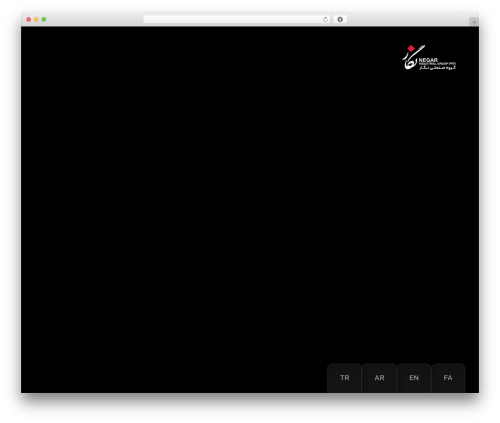This screenshot has height=423, width=500.
Task: Click the round extension icon beside address bar
Action: 340,20
